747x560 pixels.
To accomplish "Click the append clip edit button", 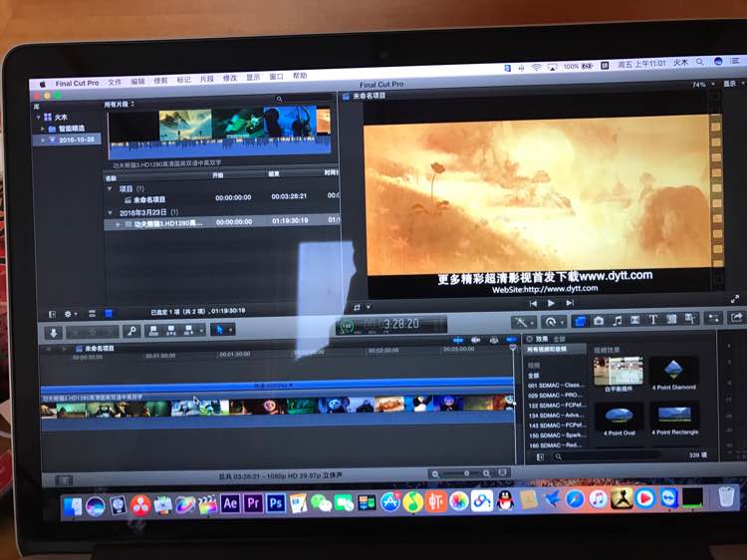I will click(x=188, y=330).
